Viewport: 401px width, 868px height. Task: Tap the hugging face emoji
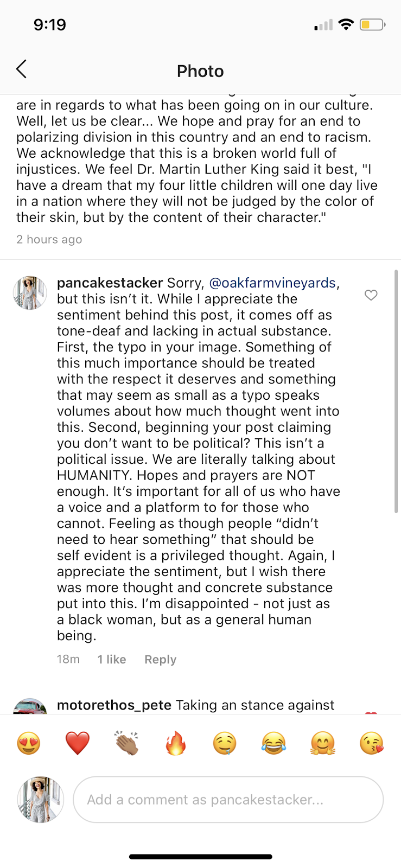coord(322,743)
